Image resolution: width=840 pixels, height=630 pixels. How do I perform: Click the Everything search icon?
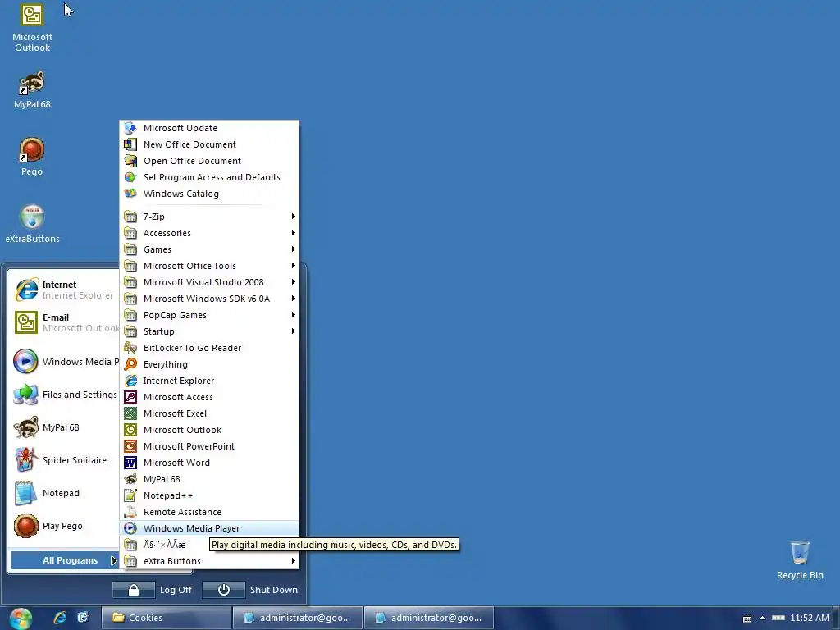click(130, 364)
